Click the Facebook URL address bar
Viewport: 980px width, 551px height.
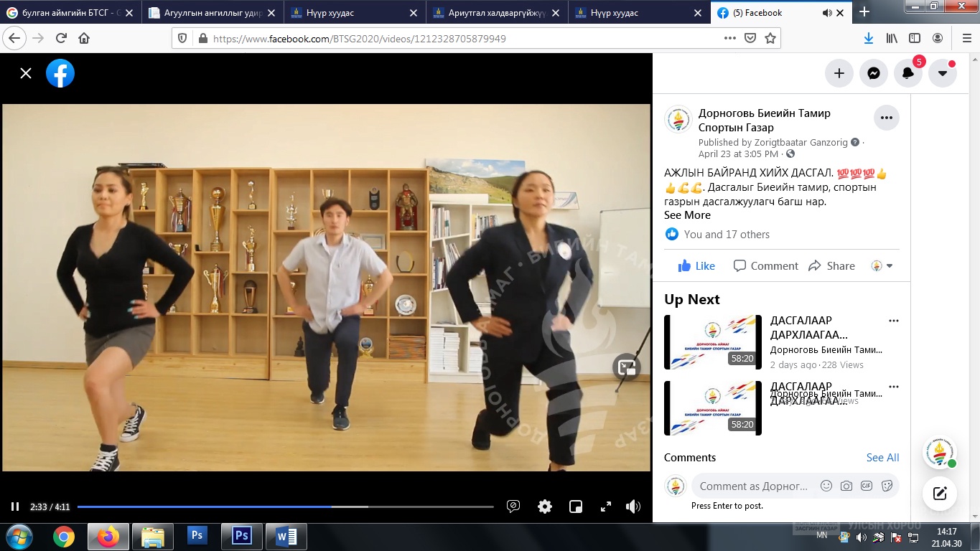pyautogui.click(x=459, y=39)
